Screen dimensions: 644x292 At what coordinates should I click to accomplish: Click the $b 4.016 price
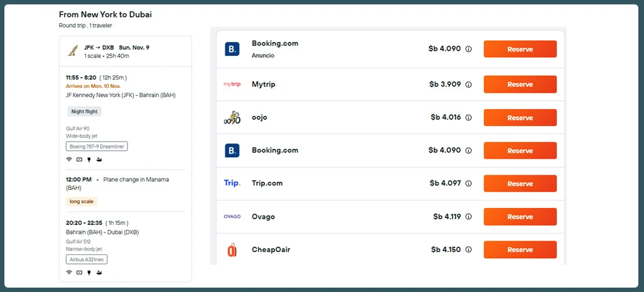446,117
